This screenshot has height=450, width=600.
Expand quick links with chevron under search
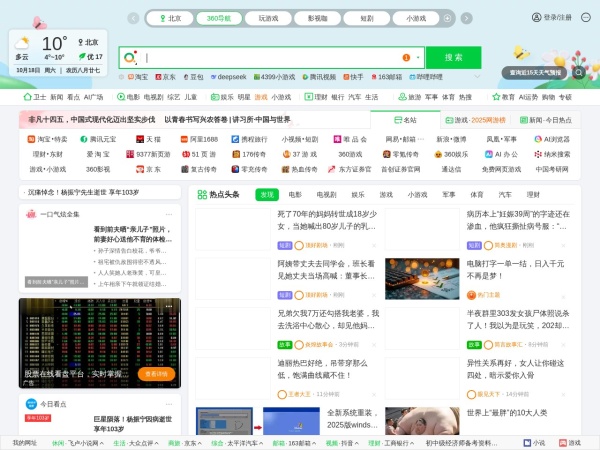(477, 77)
